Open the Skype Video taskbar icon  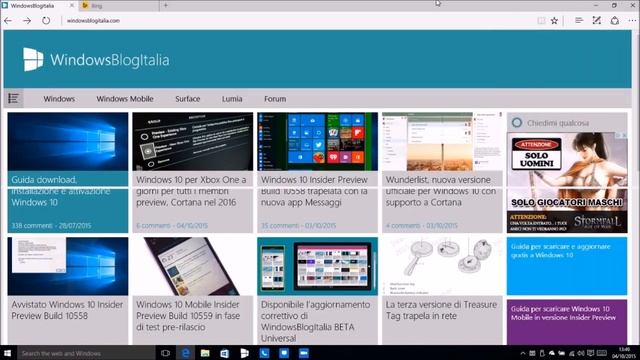click(x=303, y=353)
